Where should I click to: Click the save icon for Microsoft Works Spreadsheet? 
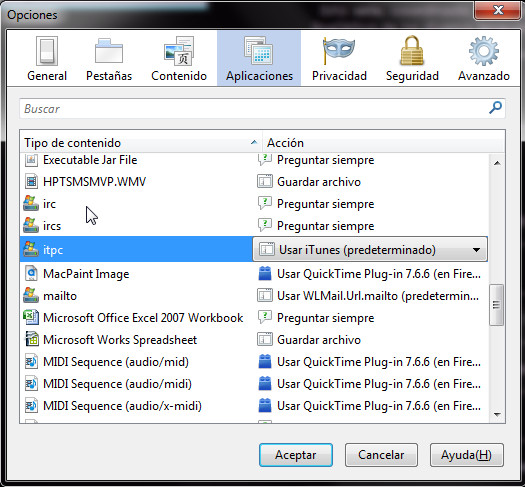(265, 340)
